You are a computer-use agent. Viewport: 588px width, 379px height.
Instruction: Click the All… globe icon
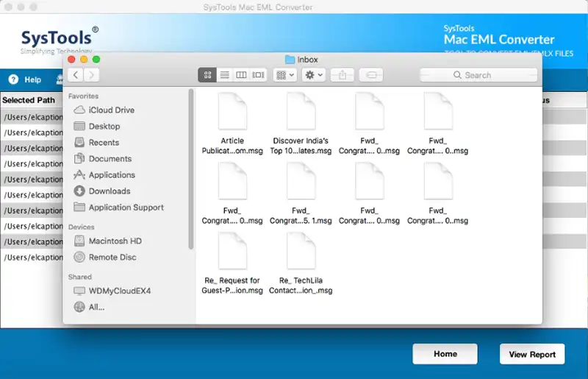[x=79, y=307]
